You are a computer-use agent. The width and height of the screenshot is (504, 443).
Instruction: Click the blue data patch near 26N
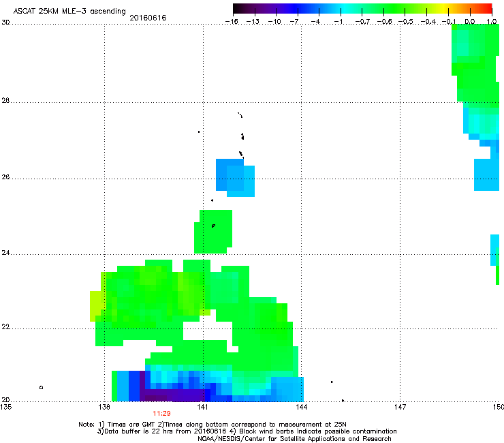coord(235,178)
